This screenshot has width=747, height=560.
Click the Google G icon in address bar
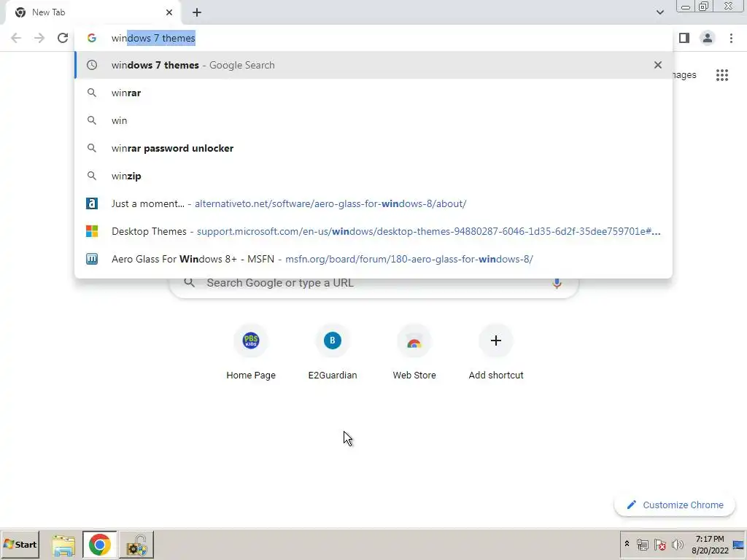91,38
